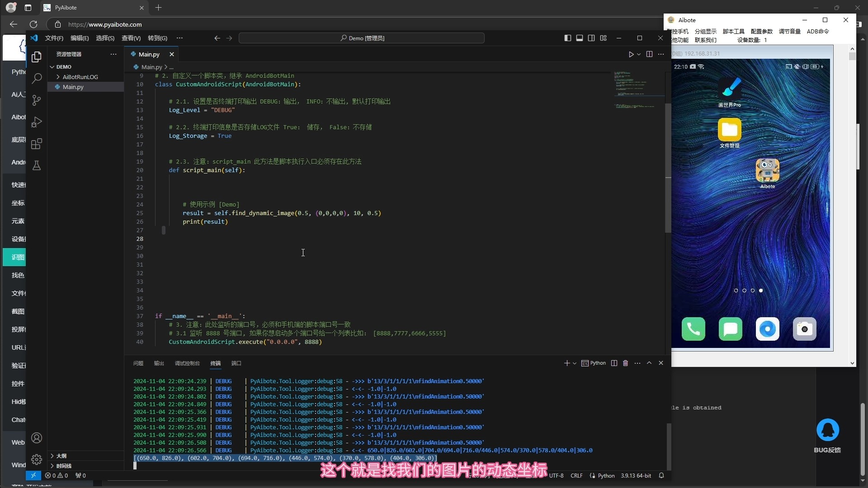Viewport: 868px width, 488px height.
Task: Open the Run and Debug view
Action: coord(37,122)
